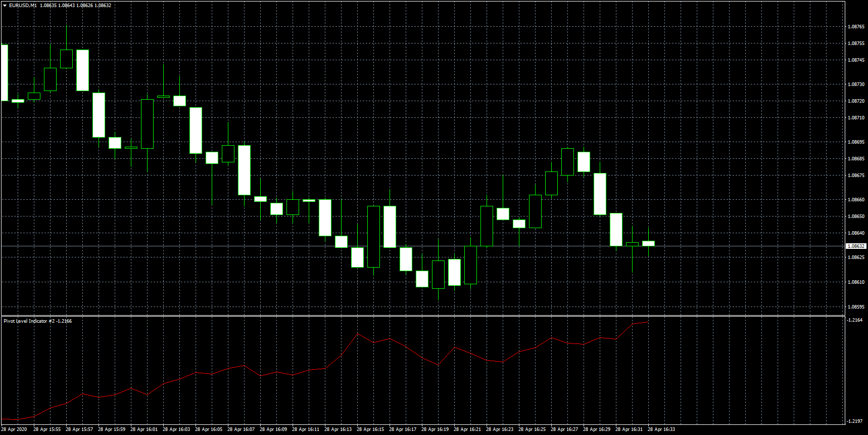Click the Pivot Level Indicator #2 label

[29, 321]
